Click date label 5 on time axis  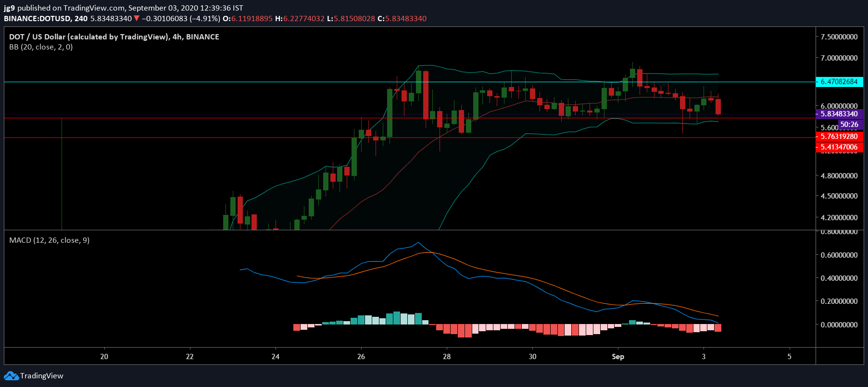coord(789,356)
